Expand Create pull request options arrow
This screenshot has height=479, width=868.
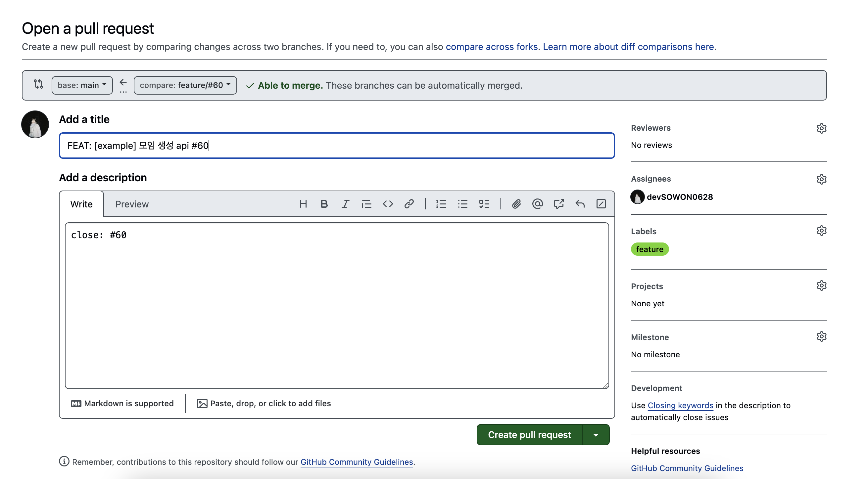pos(596,435)
